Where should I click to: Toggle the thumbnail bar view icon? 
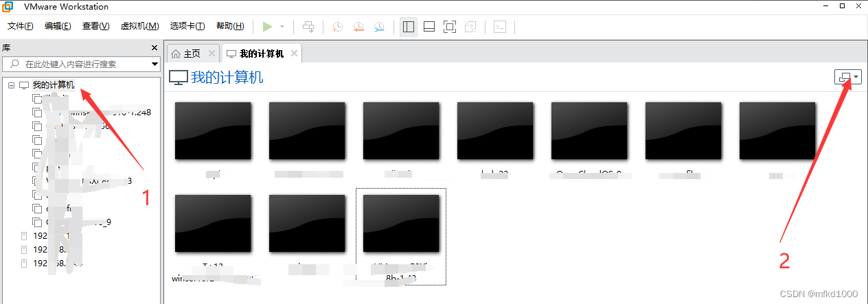429,27
